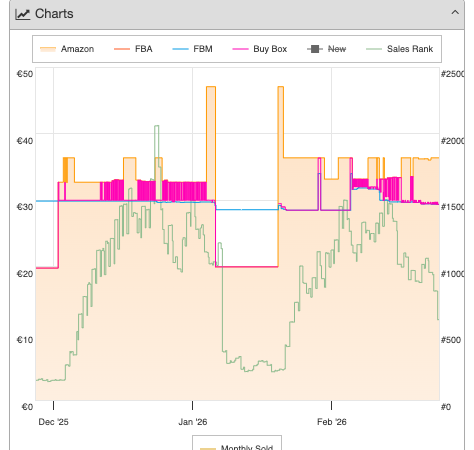Click the #500 sales rank axis label
This screenshot has width=474, height=450.
(x=451, y=340)
